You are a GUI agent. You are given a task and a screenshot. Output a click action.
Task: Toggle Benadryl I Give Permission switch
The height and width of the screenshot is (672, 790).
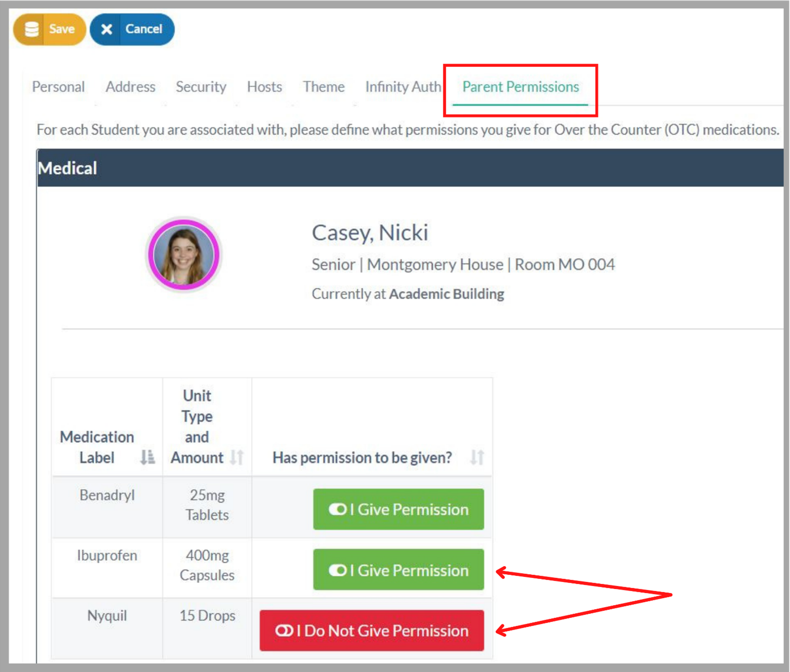[398, 509]
